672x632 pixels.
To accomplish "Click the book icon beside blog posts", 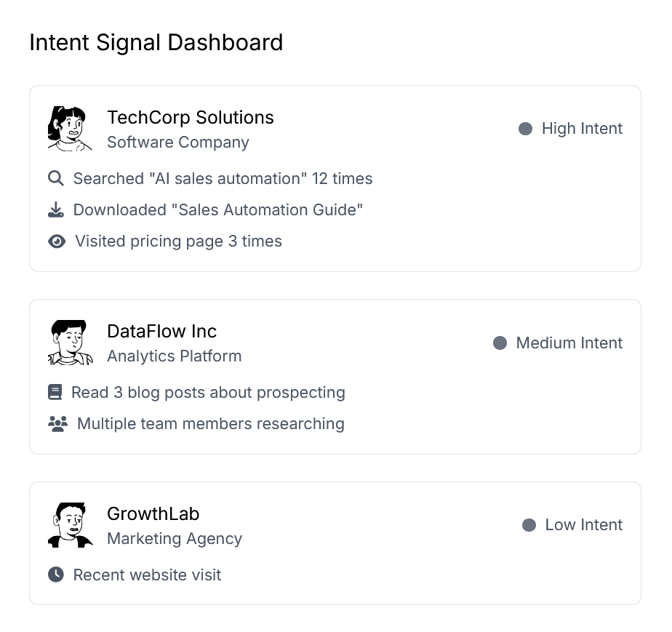I will coord(55,393).
